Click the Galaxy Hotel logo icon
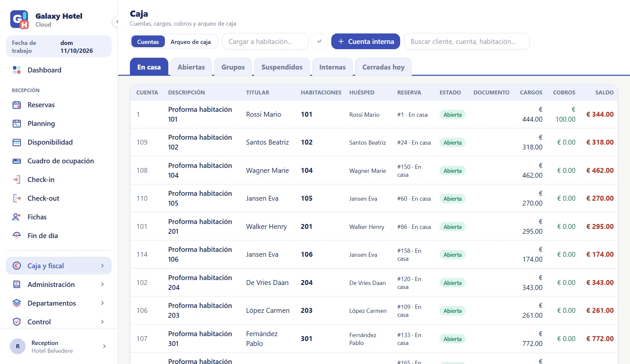 [x=19, y=20]
